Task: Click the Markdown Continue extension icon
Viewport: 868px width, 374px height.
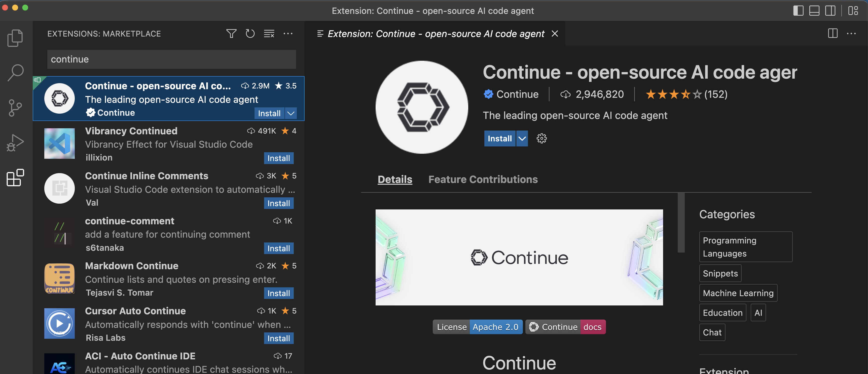Action: click(x=59, y=278)
